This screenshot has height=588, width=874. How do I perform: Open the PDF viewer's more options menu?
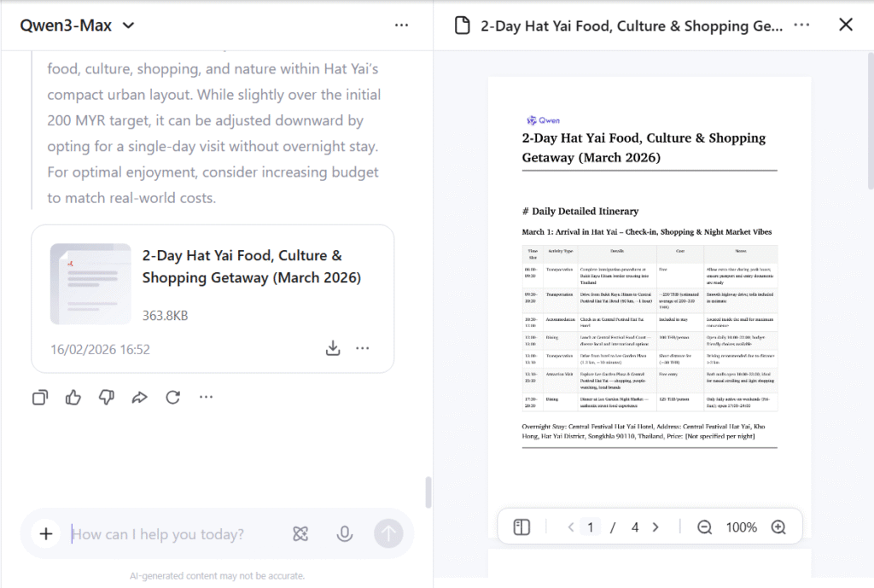tap(801, 25)
